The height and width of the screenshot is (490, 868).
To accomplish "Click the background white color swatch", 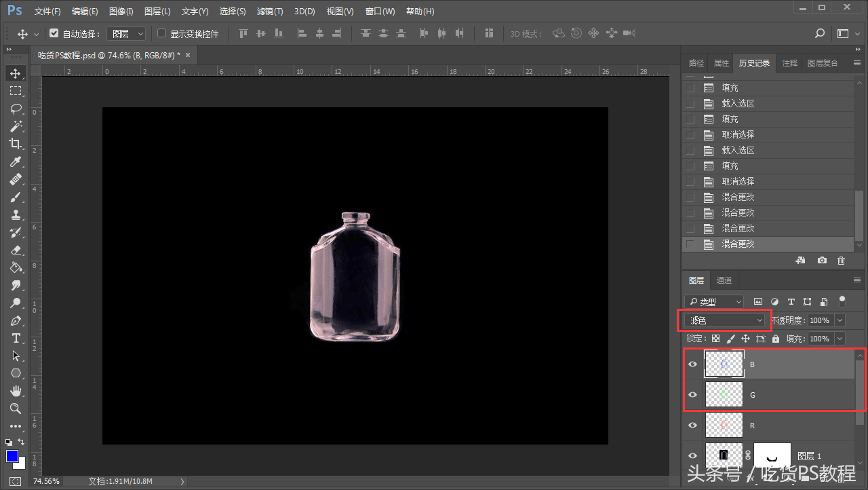I will tap(20, 464).
